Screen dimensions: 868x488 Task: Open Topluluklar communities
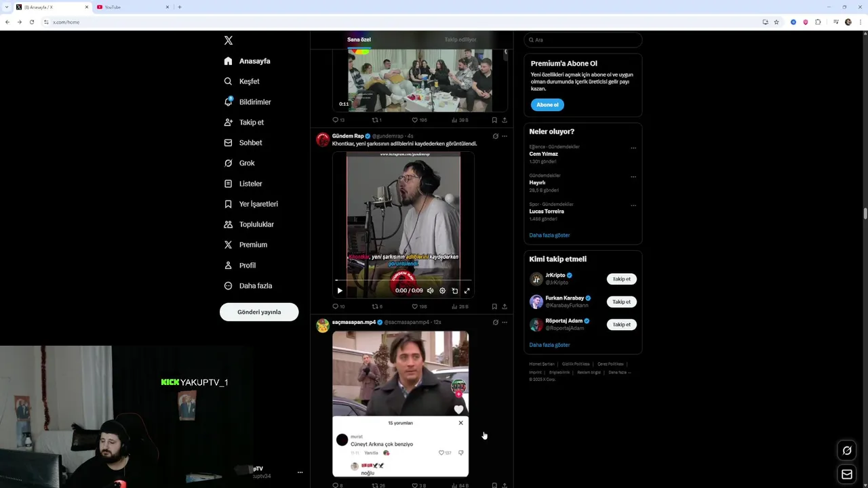pos(249,224)
